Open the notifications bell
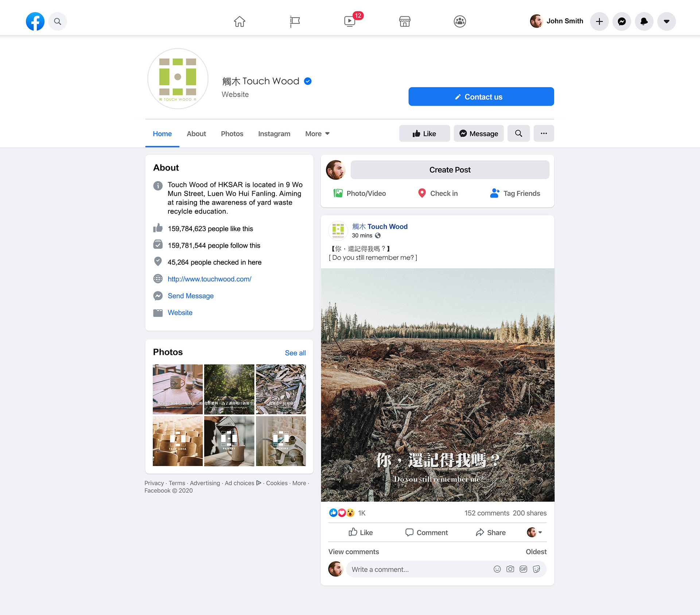 point(644,21)
